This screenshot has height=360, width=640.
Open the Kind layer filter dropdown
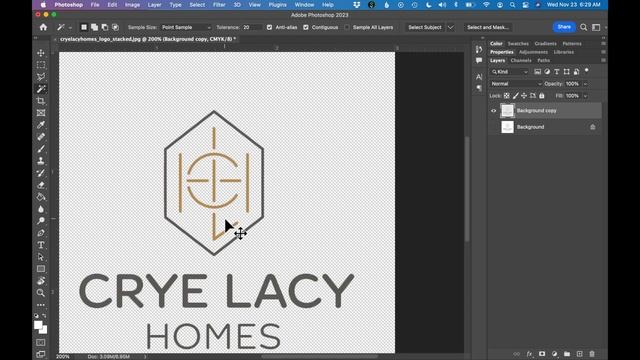[x=509, y=71]
